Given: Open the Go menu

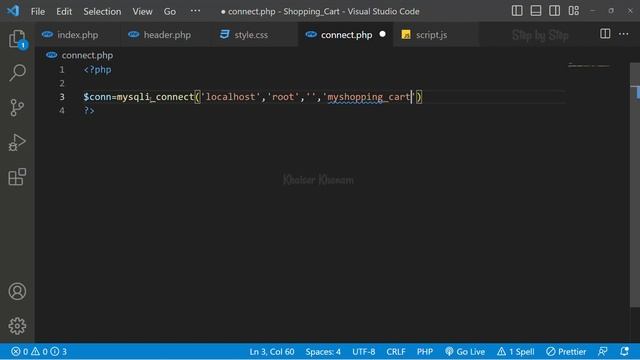Looking at the screenshot, I should pos(170,11).
